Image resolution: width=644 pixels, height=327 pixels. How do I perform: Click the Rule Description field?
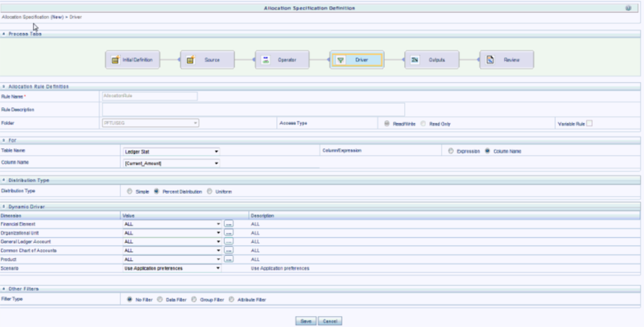click(x=254, y=109)
